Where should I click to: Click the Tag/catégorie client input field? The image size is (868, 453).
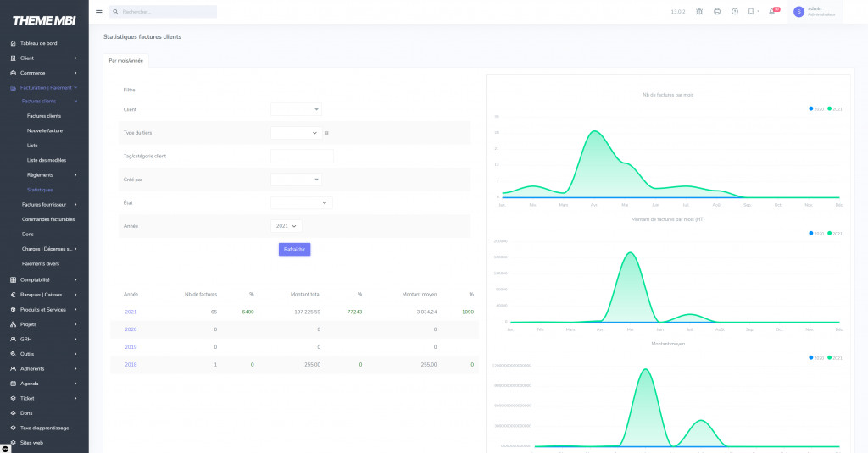(302, 157)
